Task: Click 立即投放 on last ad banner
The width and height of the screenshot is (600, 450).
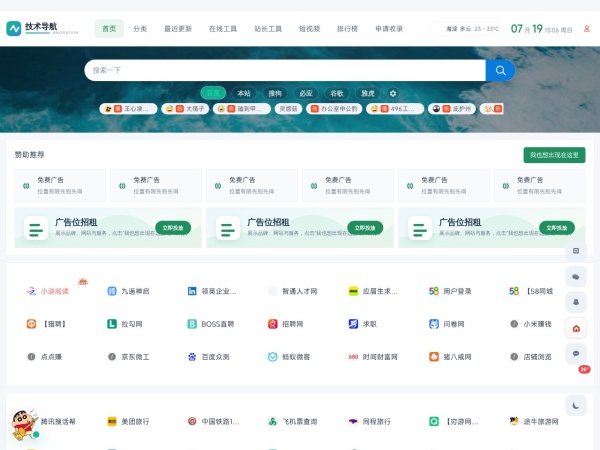Action: (x=557, y=228)
